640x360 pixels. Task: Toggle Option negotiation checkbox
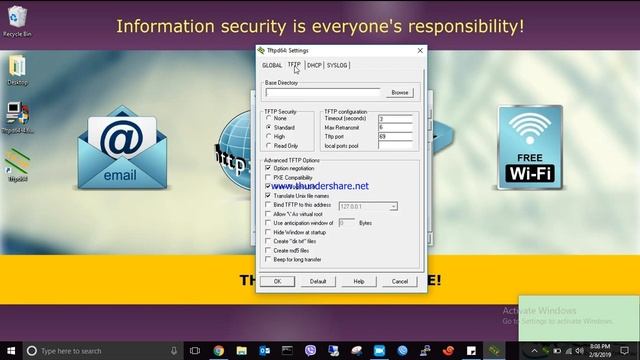pos(268,168)
